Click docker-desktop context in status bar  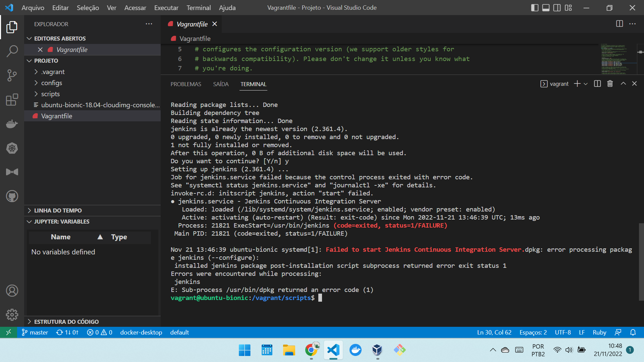(x=141, y=332)
